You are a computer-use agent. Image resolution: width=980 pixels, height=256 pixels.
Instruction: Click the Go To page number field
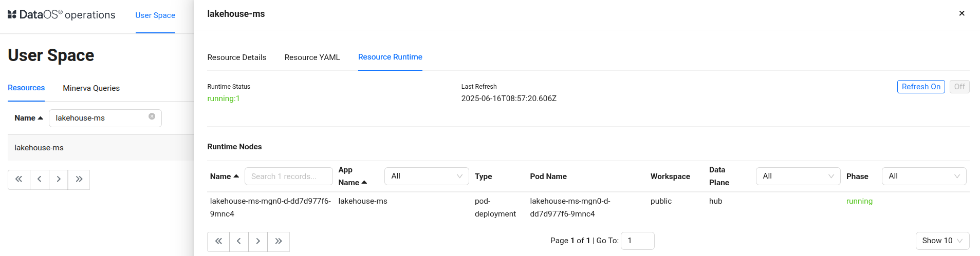(637, 241)
